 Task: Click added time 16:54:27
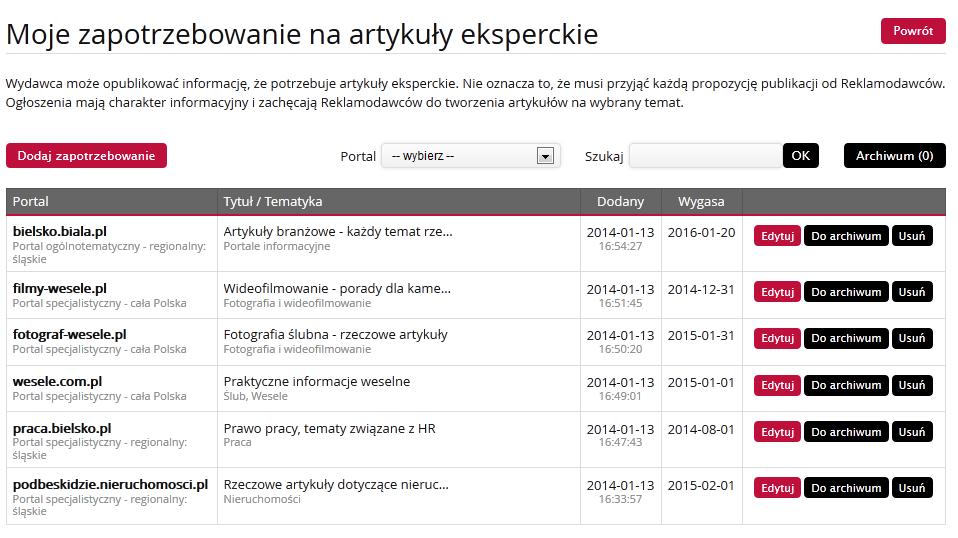point(620,247)
